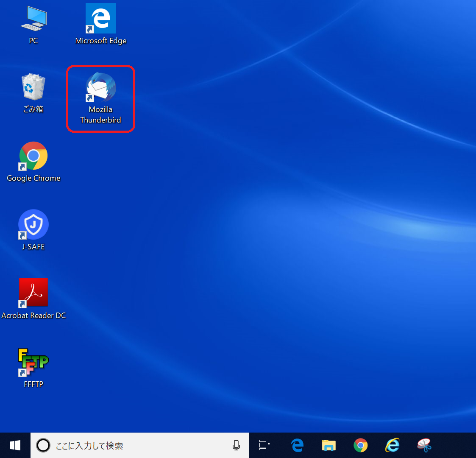Screen dimensions: 476x458
Task: Launch Internet Explorer from the taskbar
Action: [392, 446]
